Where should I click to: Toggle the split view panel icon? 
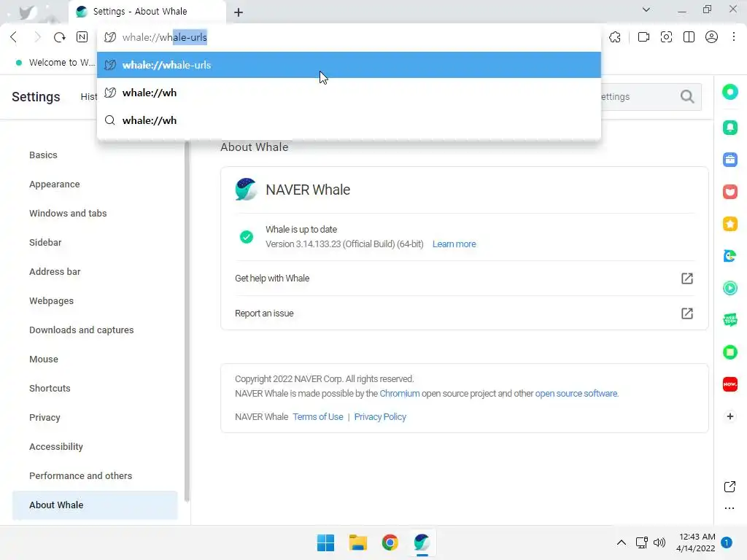pyautogui.click(x=689, y=37)
